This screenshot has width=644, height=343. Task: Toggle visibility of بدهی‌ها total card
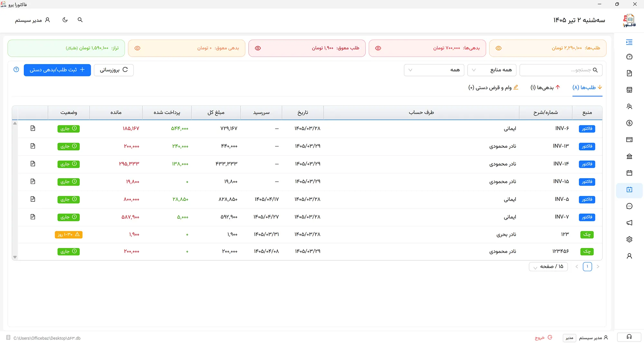[x=378, y=48]
